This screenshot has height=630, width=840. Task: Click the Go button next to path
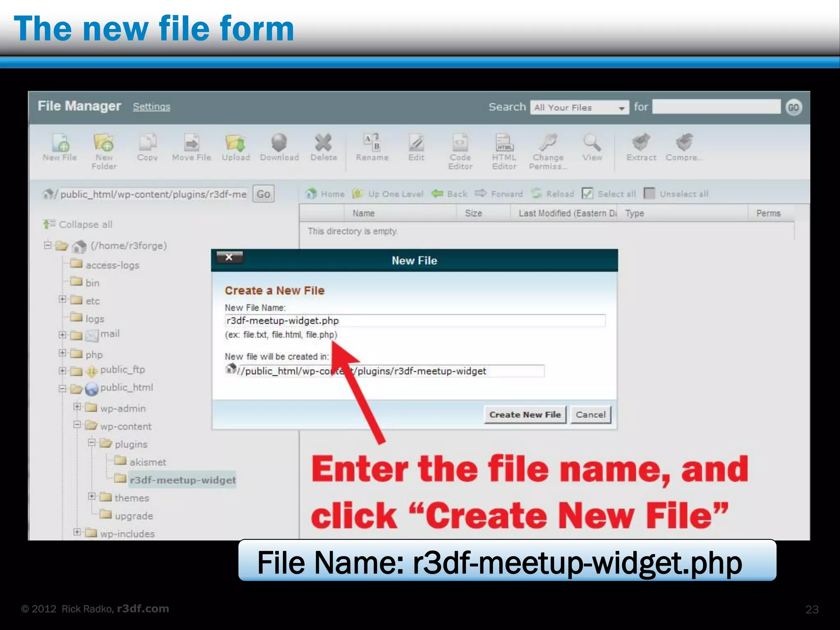[x=263, y=194]
